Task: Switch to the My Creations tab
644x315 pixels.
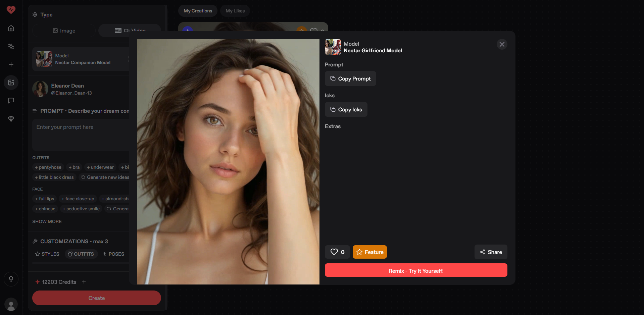Action: [198, 11]
